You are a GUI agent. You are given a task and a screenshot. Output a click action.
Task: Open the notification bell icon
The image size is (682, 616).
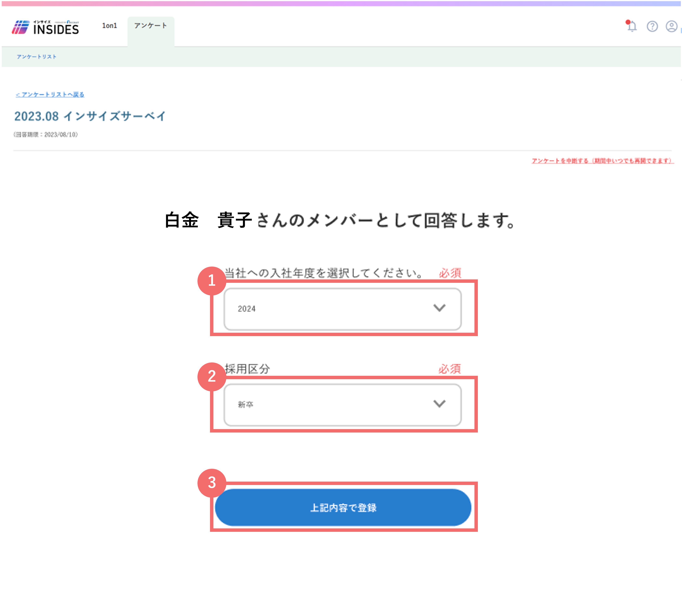631,26
